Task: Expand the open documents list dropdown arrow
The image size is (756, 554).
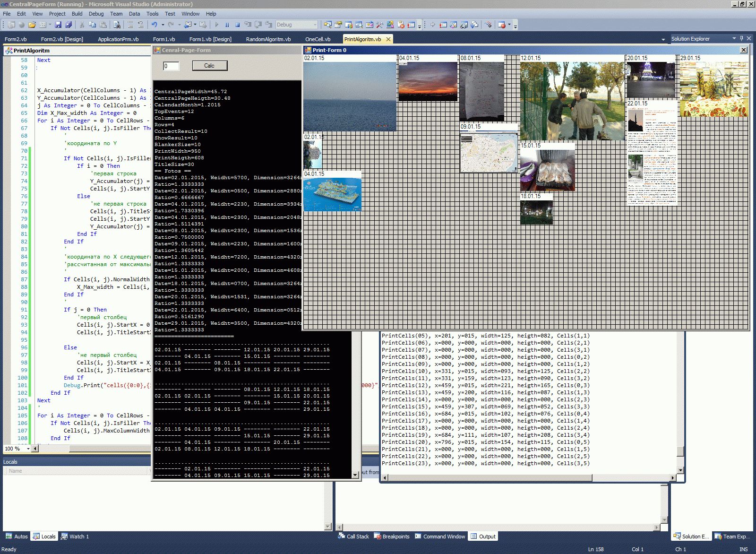Action: 663,39
